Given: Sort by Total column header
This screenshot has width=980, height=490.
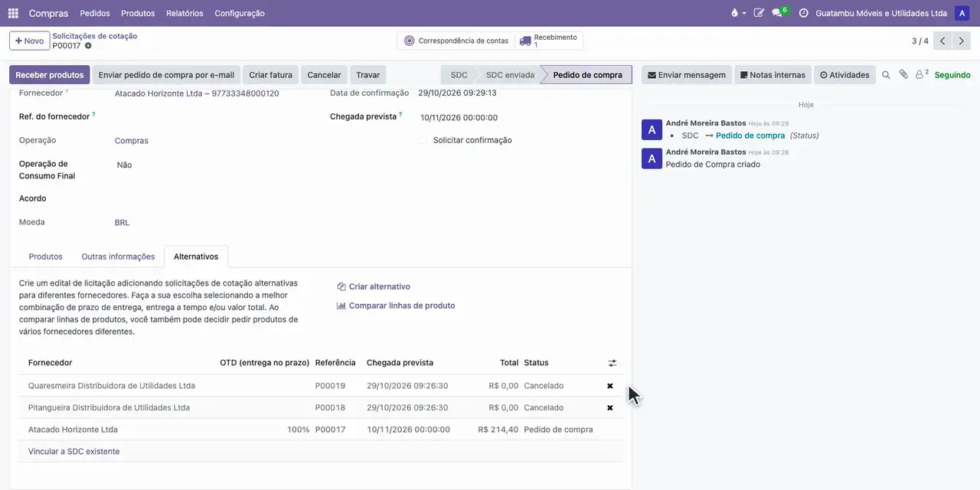Looking at the screenshot, I should (509, 363).
